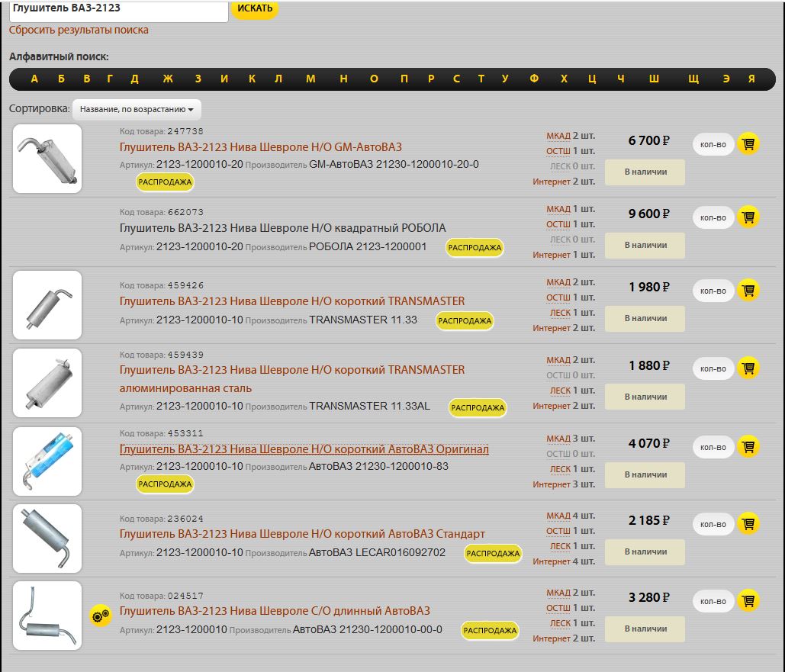The image size is (785, 672).
Task: Select letter Г in alphabet search
Action: [110, 79]
